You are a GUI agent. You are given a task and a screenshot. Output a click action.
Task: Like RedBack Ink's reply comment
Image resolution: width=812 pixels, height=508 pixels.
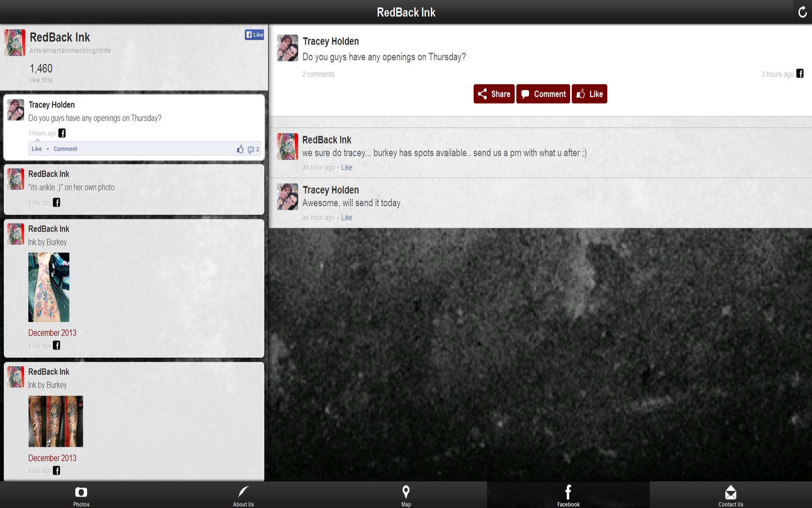coord(347,167)
